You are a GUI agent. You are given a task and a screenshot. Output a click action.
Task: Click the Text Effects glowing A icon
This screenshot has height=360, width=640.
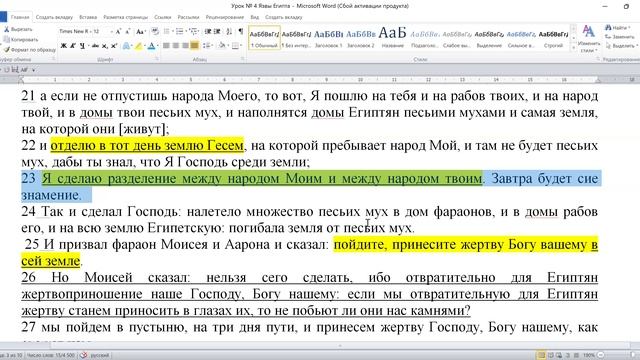[x=126, y=46]
